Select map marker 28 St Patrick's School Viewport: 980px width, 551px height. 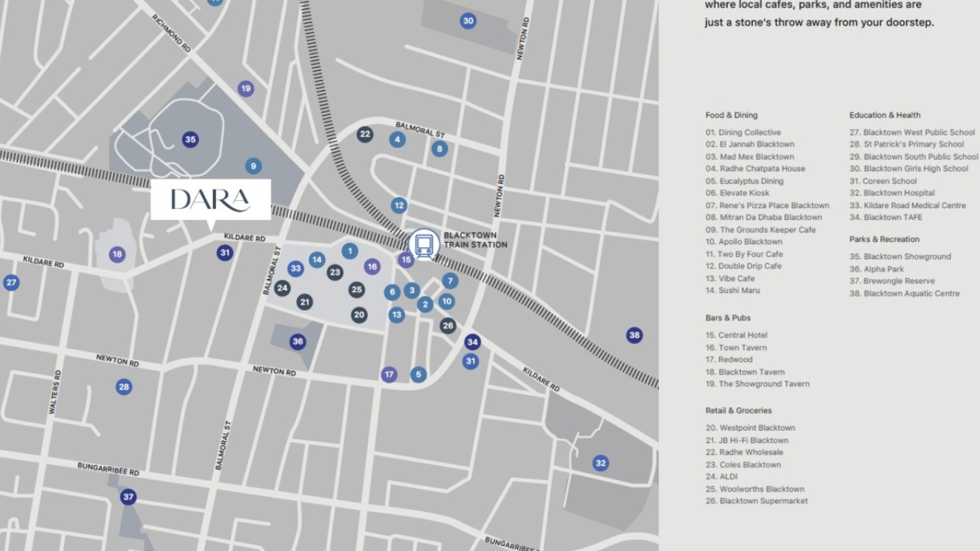coord(124,387)
